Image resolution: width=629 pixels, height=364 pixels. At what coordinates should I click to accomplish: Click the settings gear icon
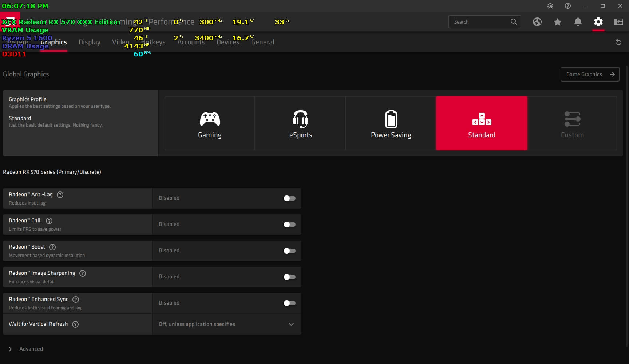click(598, 22)
